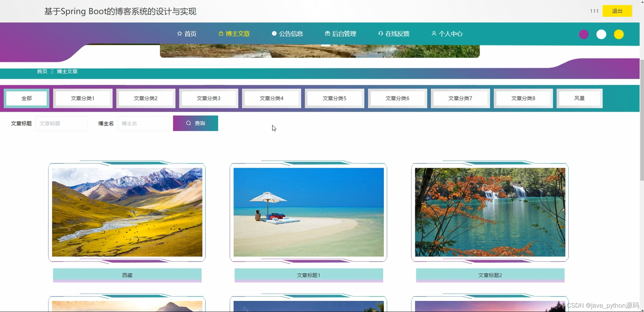
Task: Click the carousel banner image under nav
Action: pyautogui.click(x=320, y=51)
